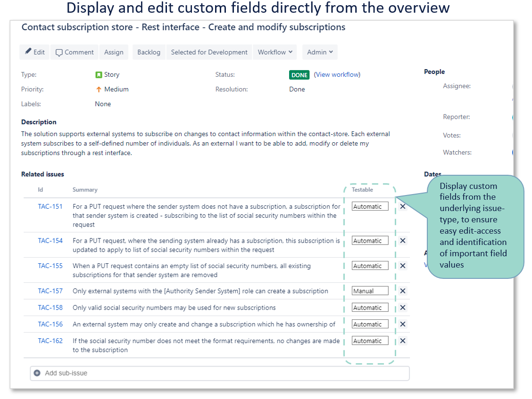Expand the Admin dropdown menu
This screenshot has width=532, height=399.
pyautogui.click(x=320, y=52)
